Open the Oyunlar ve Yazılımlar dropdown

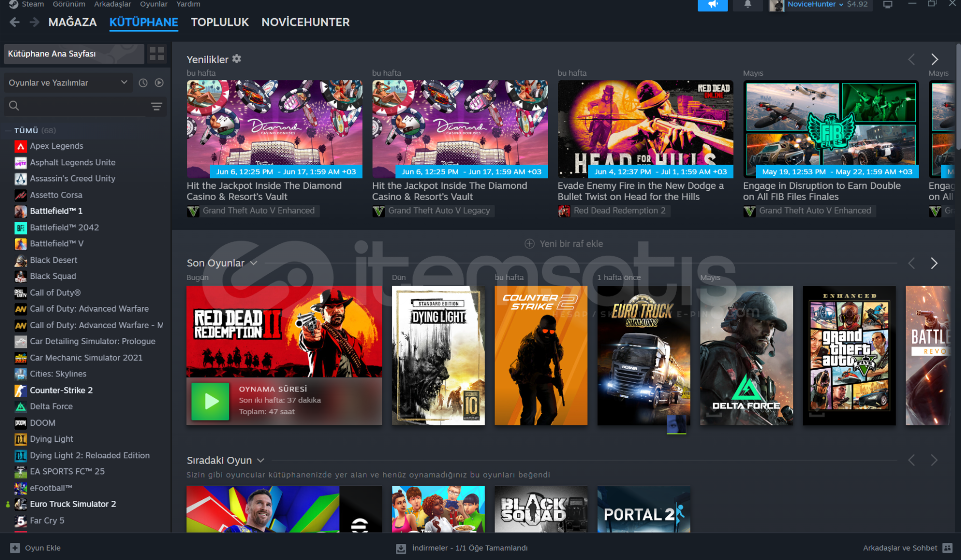[68, 83]
